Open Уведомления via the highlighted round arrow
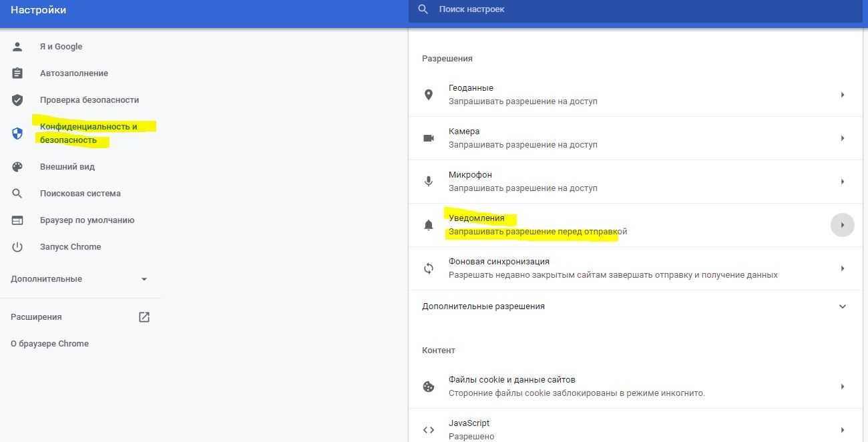The height and width of the screenshot is (442, 868). click(x=843, y=225)
